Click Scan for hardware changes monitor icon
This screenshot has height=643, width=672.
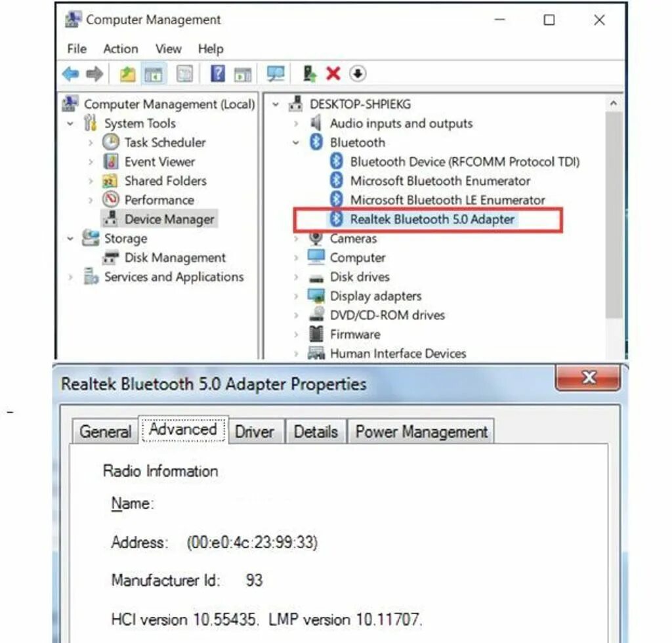click(x=276, y=73)
